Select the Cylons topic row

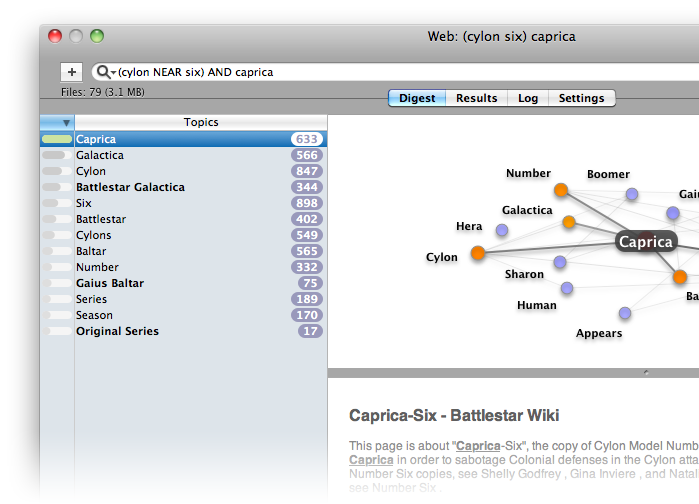pyautogui.click(x=183, y=235)
